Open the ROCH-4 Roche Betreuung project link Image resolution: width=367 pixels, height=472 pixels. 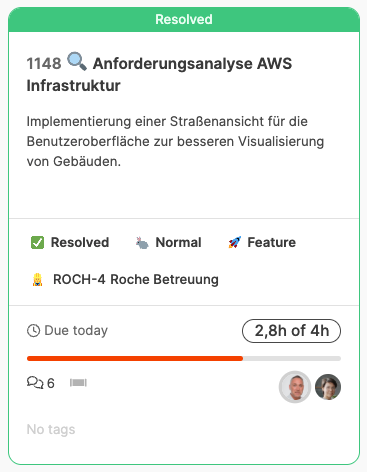125,280
